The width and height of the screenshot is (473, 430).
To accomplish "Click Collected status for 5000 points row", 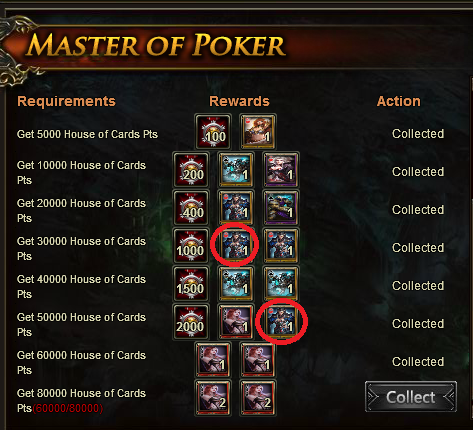I will coord(418,134).
